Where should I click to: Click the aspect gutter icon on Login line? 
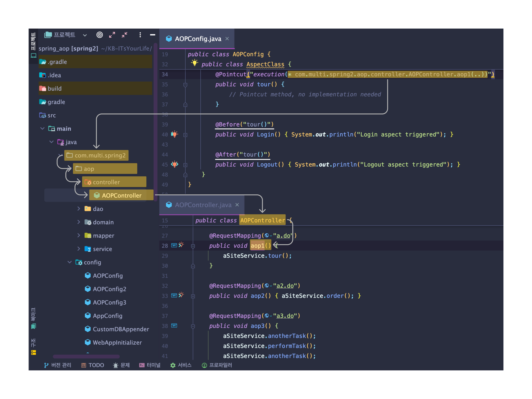(x=174, y=134)
